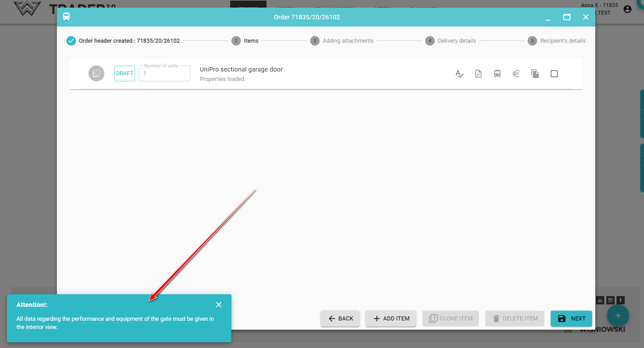Maximize the order dialog window

point(567,17)
